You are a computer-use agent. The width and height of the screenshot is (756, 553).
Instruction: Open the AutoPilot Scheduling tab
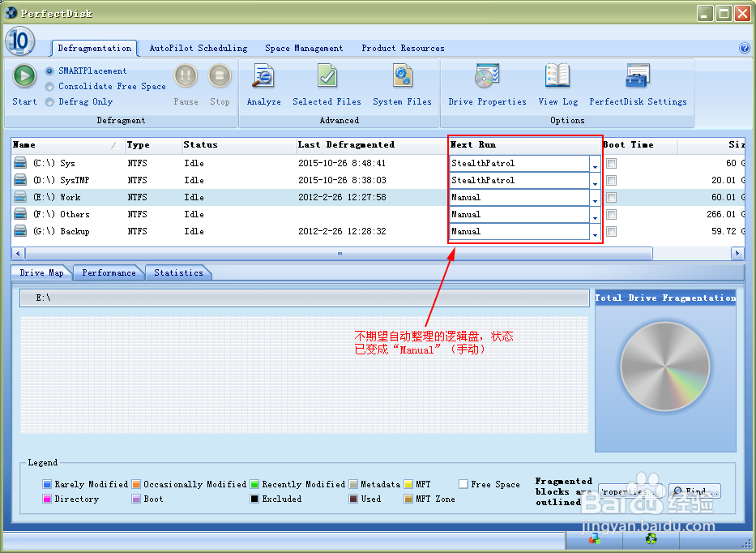[x=199, y=49]
